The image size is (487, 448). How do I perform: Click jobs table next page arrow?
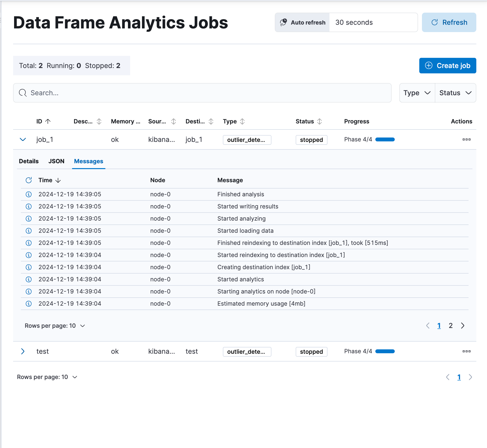pyautogui.click(x=470, y=377)
